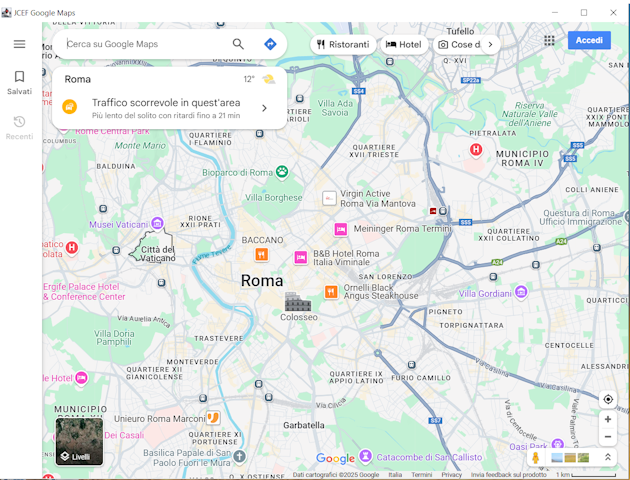The height and width of the screenshot is (480, 630).
Task: Center map on your location
Action: click(x=608, y=399)
